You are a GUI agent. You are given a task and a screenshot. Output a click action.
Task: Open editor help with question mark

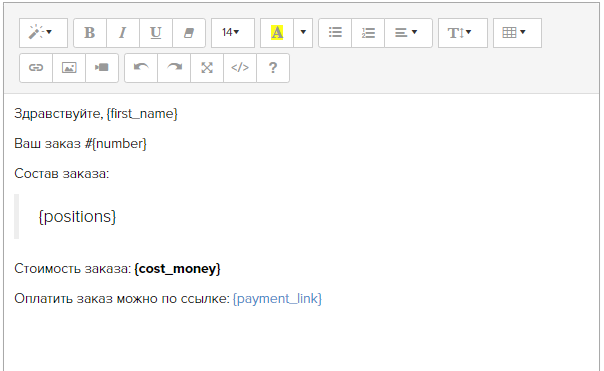pos(273,68)
